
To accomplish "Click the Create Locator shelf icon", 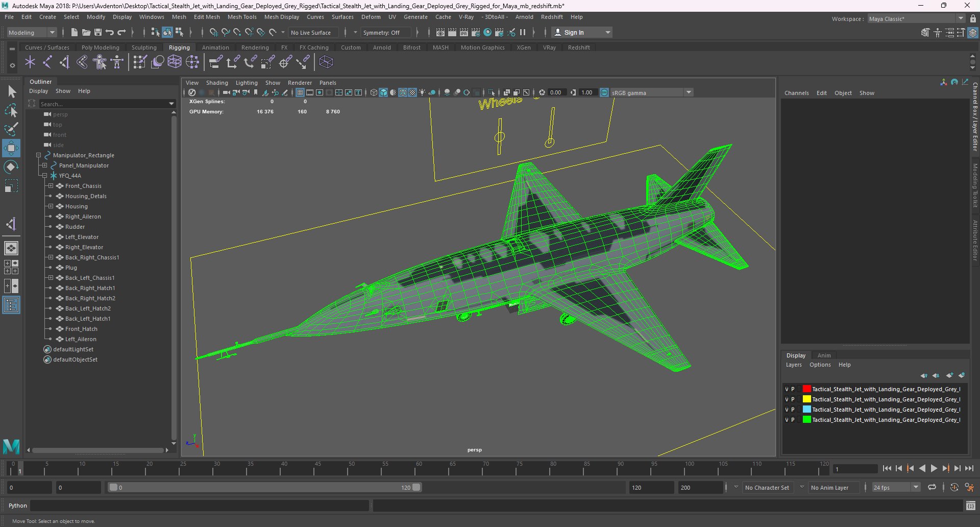I will (x=30, y=62).
